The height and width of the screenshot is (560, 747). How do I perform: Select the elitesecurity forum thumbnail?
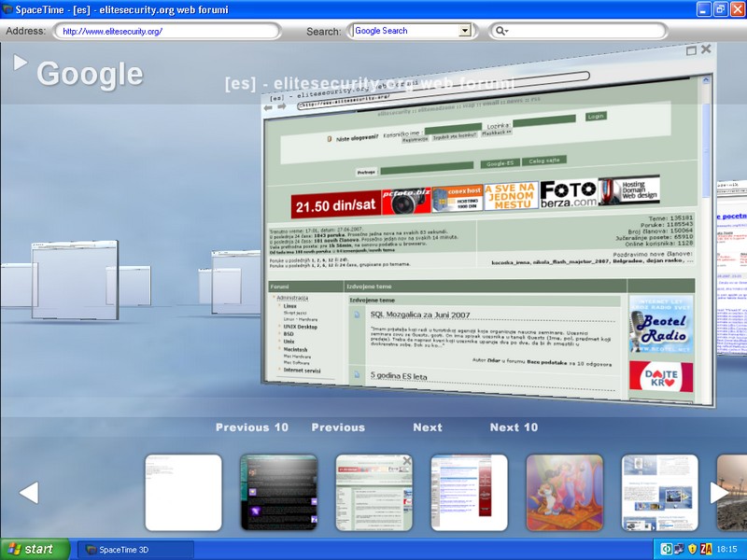click(x=374, y=493)
